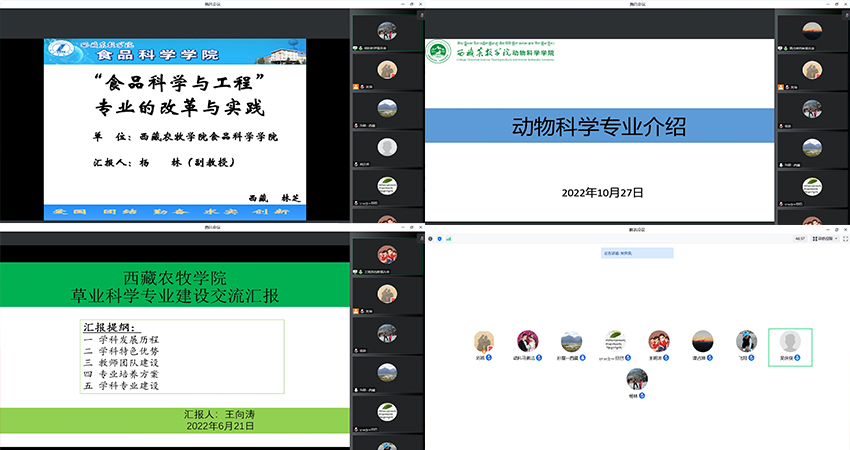Click the sunset avatar tile in top-right window sidebar
850x450 pixels.
pyautogui.click(x=812, y=30)
